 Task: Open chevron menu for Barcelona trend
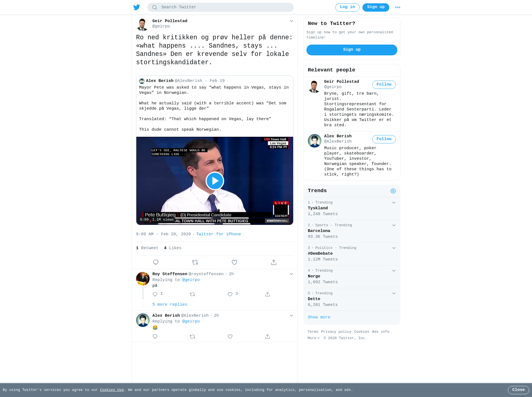[x=394, y=225]
